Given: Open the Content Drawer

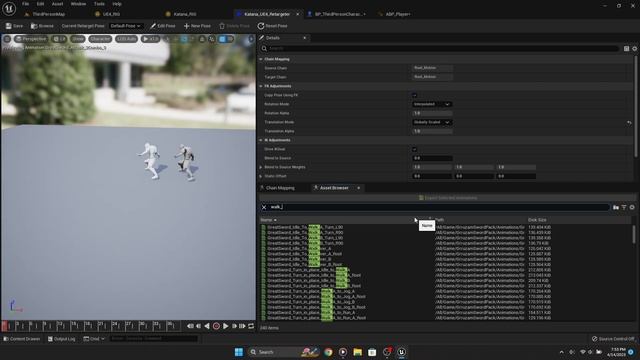Looking at the screenshot, I should (x=22, y=339).
